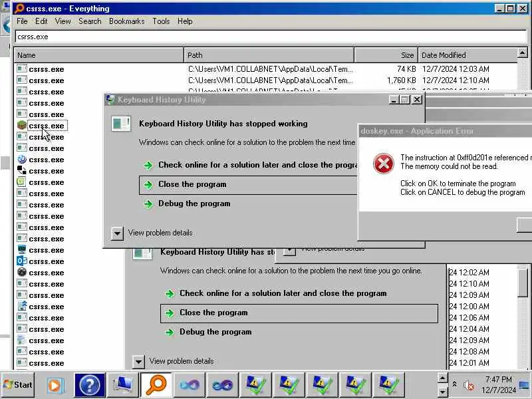Click the csrss.exe search field in Everything
This screenshot has width=532, height=399.
271,37
